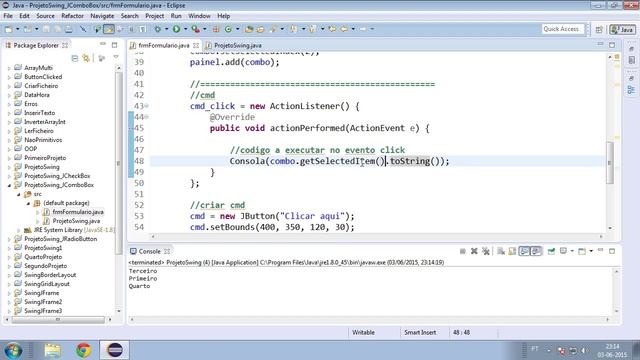Screen dimensions: 640x360
Task: Click Pin Console icon
Action: pyautogui.click(x=551, y=251)
